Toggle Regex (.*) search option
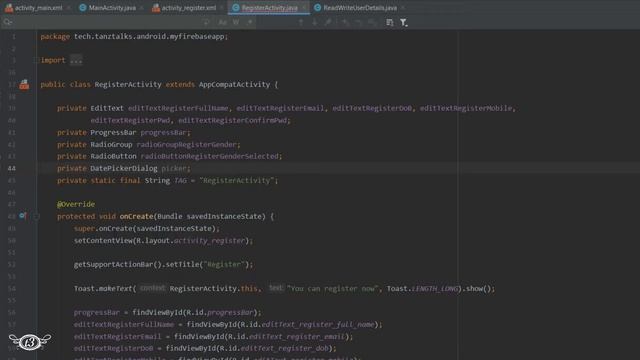The width and height of the screenshot is (640, 360). coord(249,22)
